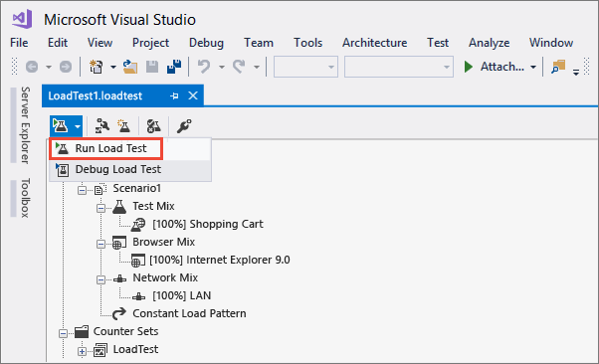Click the Add Tests flask icon
Image resolution: width=599 pixels, height=364 pixels.
pyautogui.click(x=123, y=125)
